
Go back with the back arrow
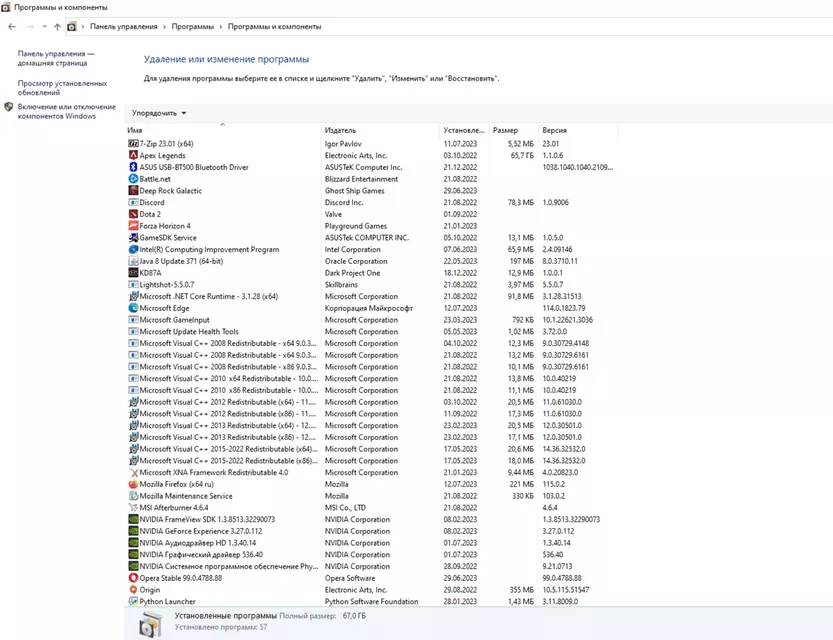click(x=12, y=27)
